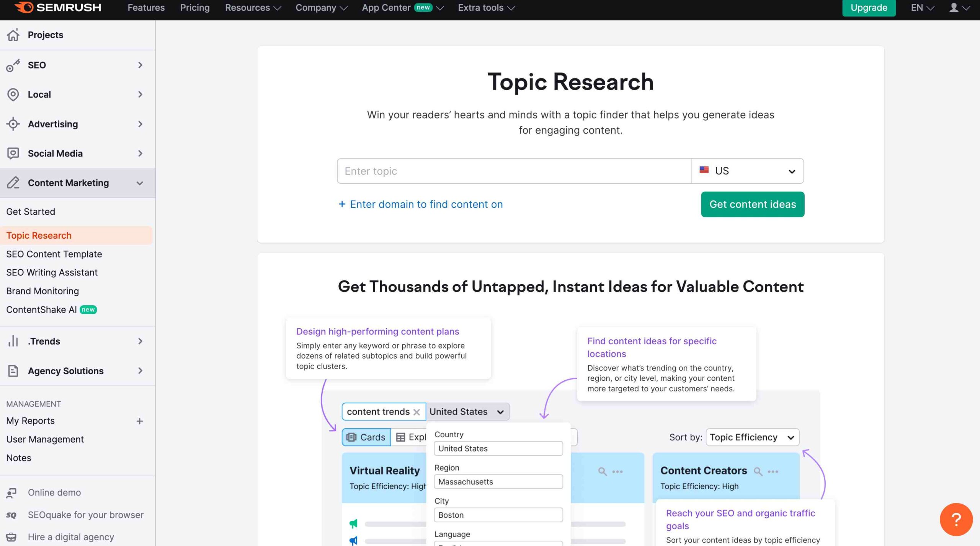Click the Local pin icon
Image resolution: width=980 pixels, height=546 pixels.
[x=13, y=95]
